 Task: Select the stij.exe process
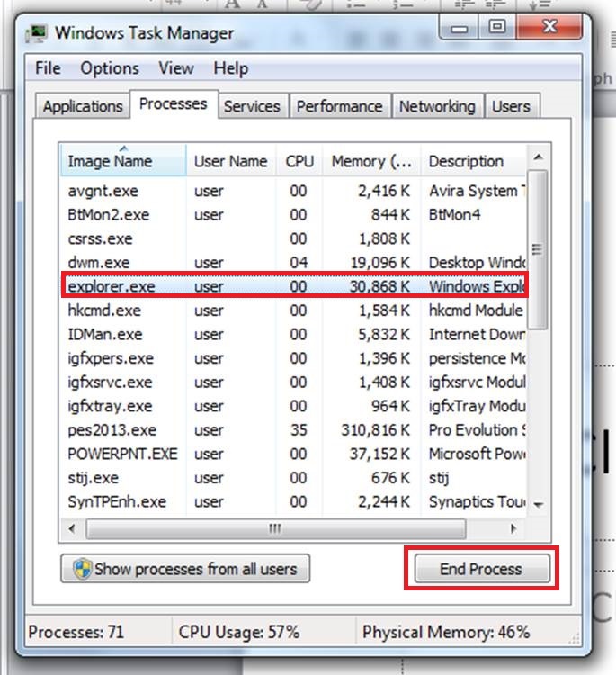(x=293, y=477)
